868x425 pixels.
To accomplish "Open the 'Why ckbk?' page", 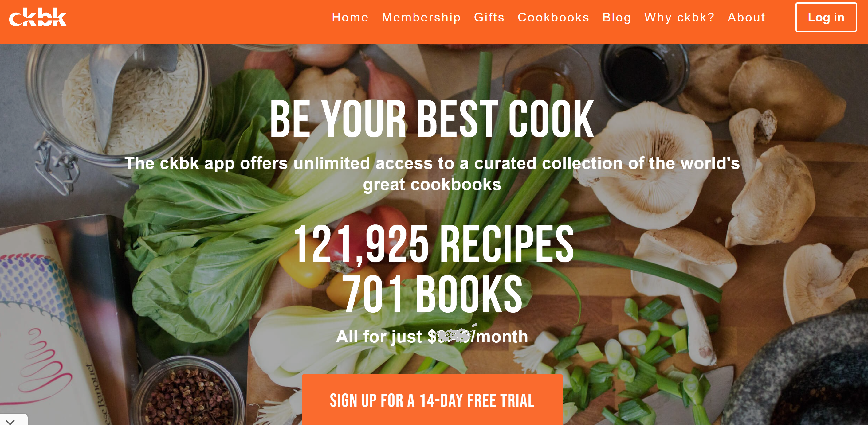I will point(679,17).
